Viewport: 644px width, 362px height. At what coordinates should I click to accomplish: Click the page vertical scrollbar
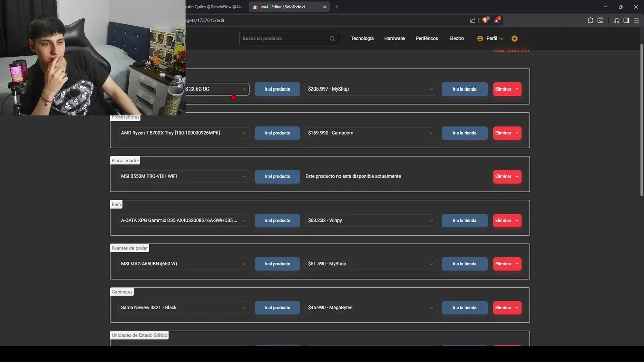[641, 121]
